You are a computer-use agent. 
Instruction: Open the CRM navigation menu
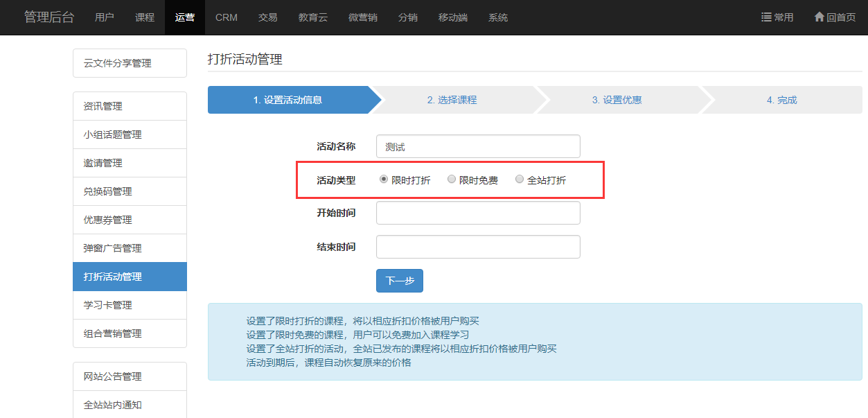(227, 17)
